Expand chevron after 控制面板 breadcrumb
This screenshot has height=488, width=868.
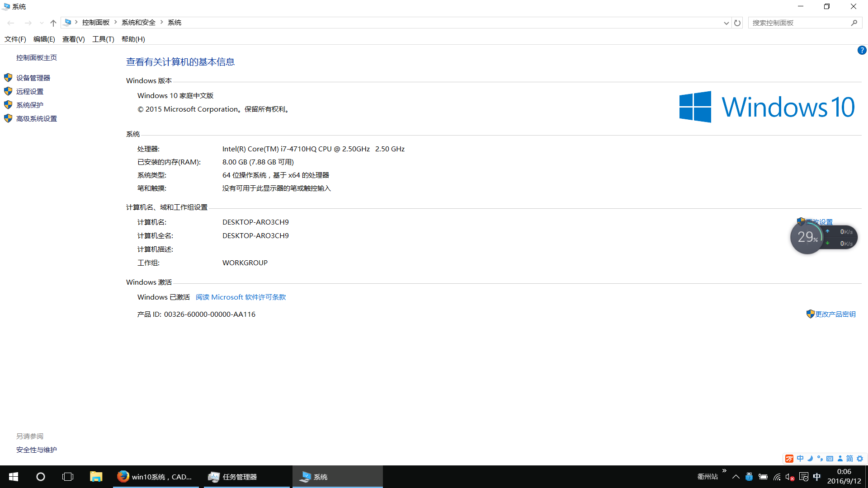point(116,22)
